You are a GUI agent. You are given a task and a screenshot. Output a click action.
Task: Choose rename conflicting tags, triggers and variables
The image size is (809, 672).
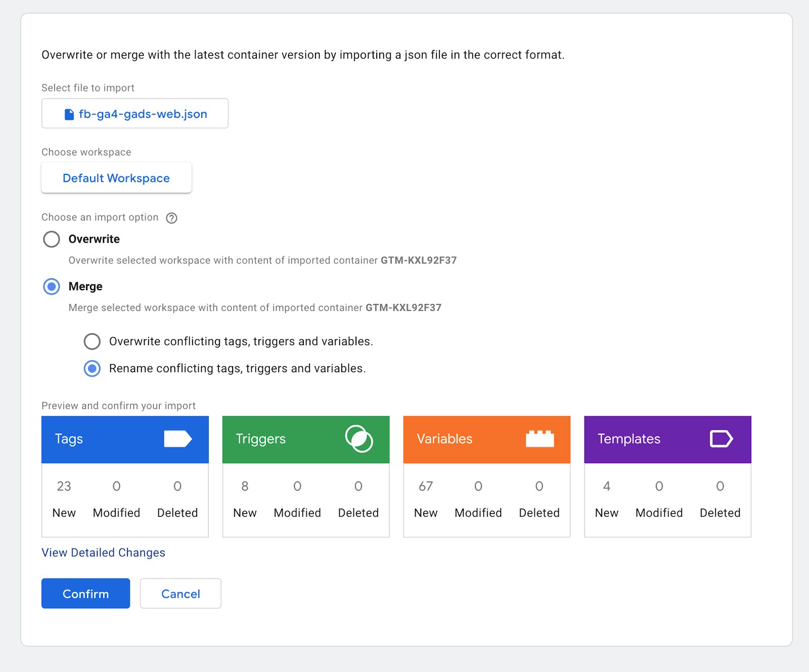coord(92,369)
